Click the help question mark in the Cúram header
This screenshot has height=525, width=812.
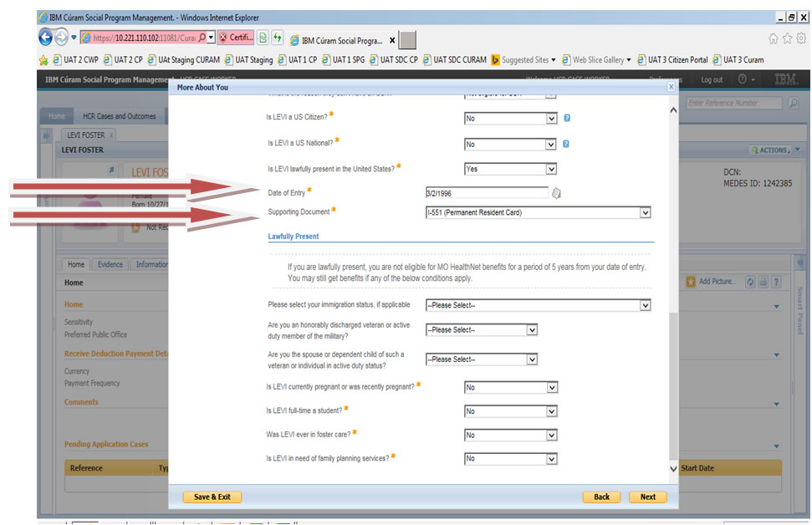pyautogui.click(x=742, y=79)
